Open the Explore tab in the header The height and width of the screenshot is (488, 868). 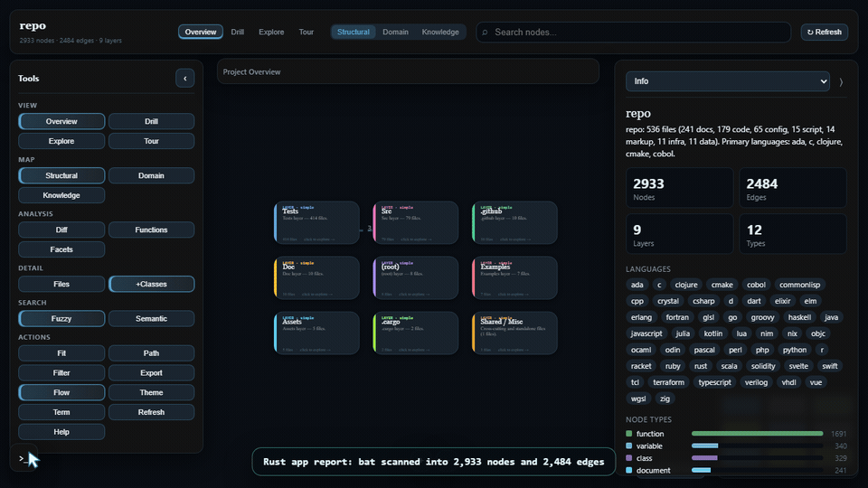271,33
